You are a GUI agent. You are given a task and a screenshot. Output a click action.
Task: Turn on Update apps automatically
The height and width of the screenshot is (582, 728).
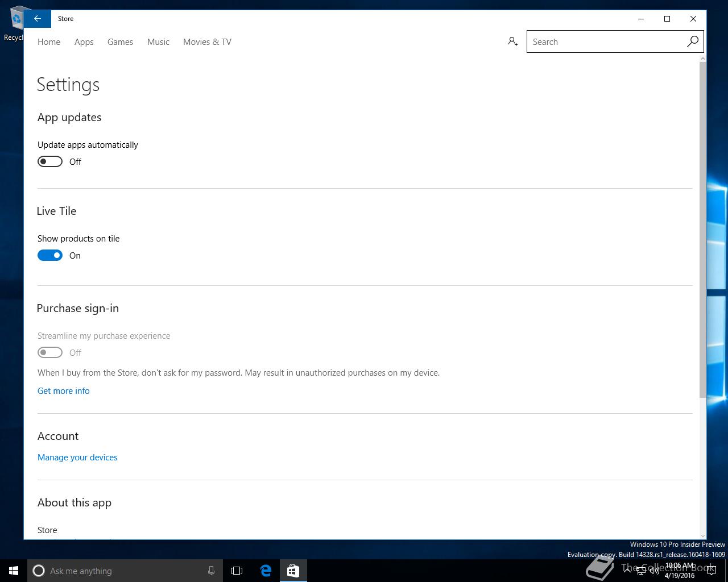50,161
